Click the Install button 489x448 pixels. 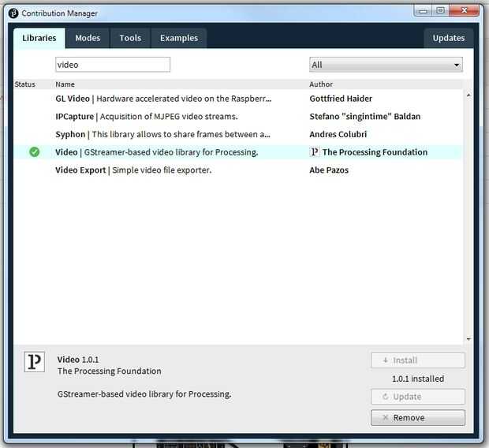coord(417,360)
